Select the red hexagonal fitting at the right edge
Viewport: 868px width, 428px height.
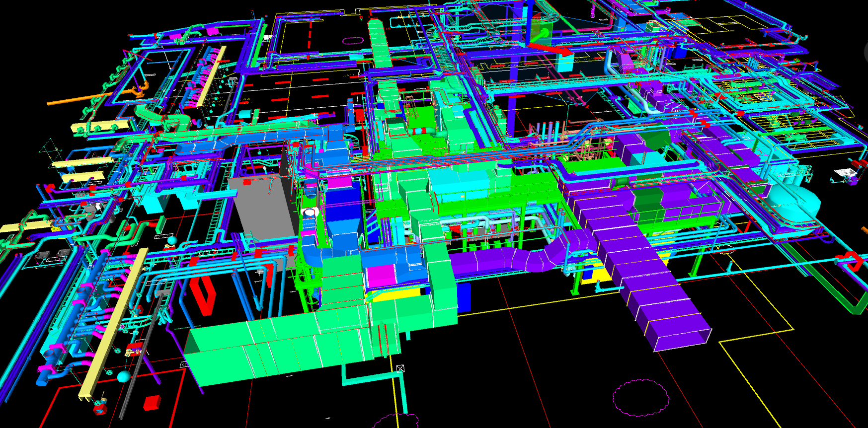pos(851,260)
